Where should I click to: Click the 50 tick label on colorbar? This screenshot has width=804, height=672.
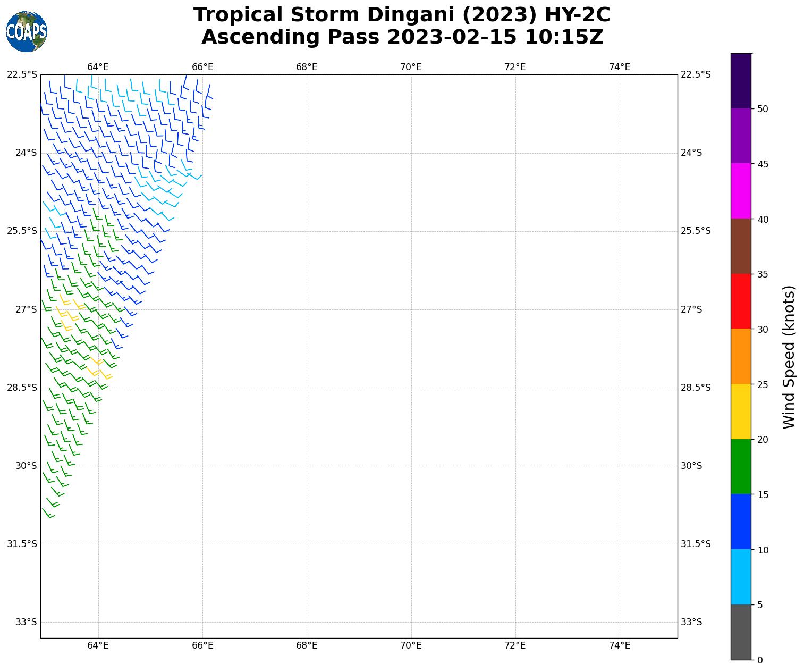[763, 109]
